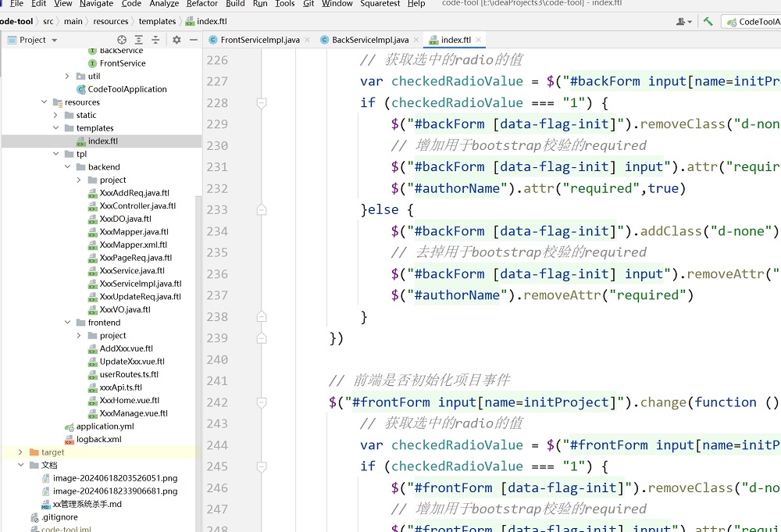Image resolution: width=781 pixels, height=532 pixels.
Task: Collapse the frontend folder
Action: point(67,323)
